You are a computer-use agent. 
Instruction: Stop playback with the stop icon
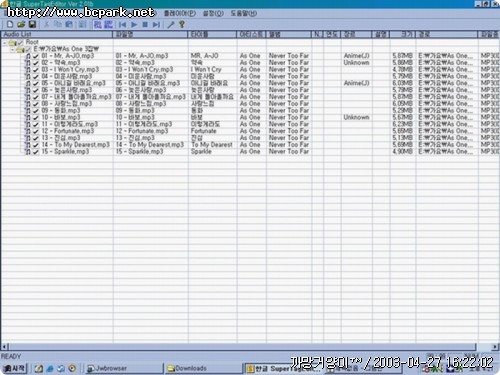coord(145,24)
